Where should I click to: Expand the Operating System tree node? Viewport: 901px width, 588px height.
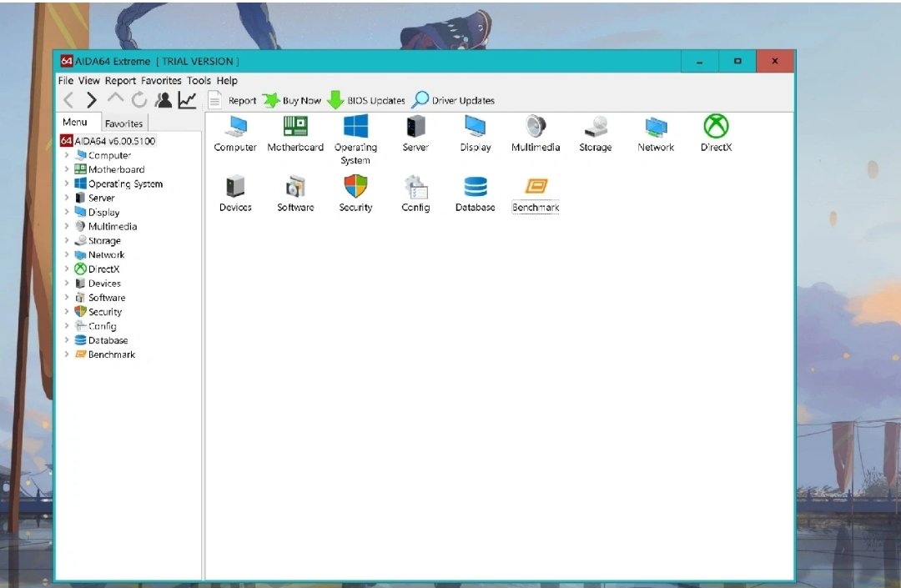(x=67, y=183)
